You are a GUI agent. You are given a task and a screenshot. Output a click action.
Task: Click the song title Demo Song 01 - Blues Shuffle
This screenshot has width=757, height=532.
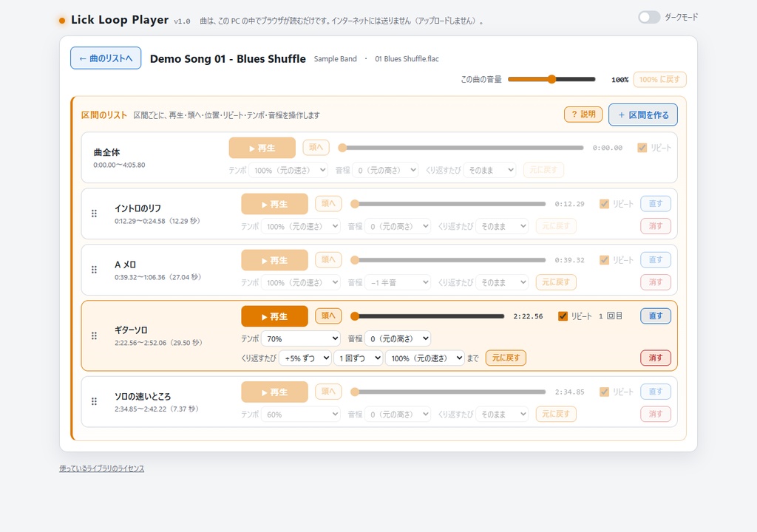pos(228,59)
